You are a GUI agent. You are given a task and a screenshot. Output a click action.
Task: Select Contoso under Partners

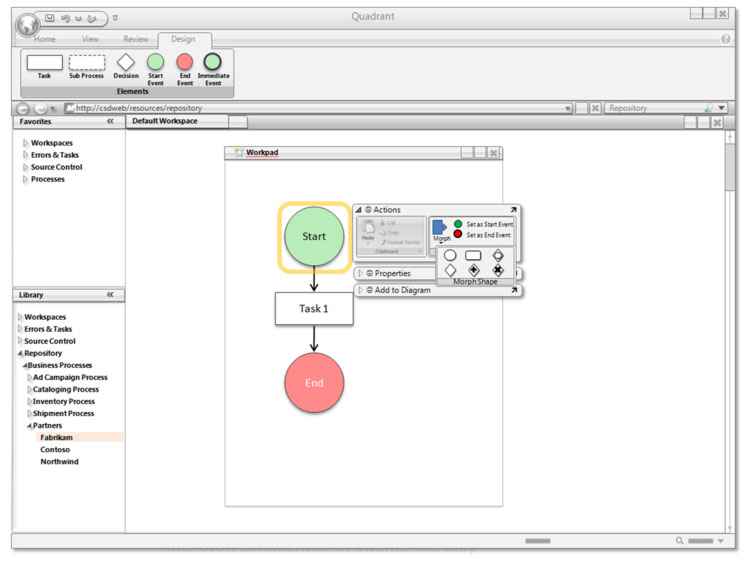pos(55,450)
